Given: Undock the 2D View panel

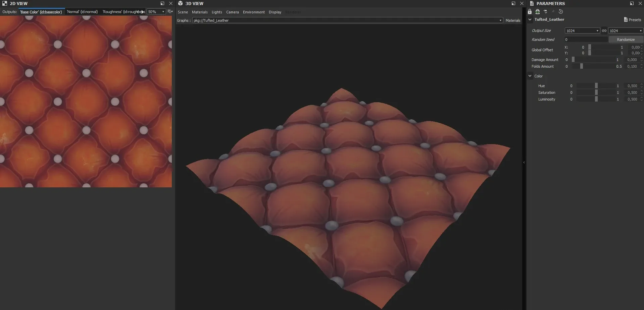Looking at the screenshot, I should point(162,3).
